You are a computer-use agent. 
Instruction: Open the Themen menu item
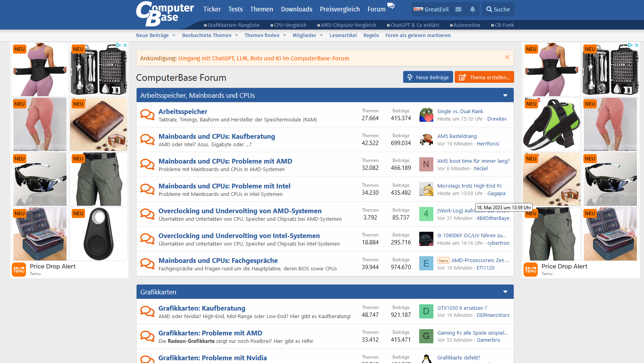[x=262, y=9]
